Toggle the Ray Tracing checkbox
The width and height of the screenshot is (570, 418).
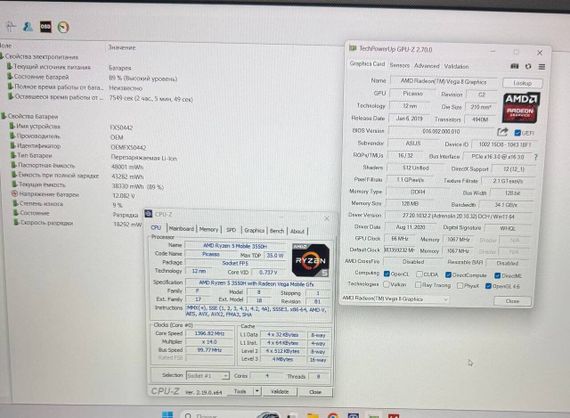[418, 285]
